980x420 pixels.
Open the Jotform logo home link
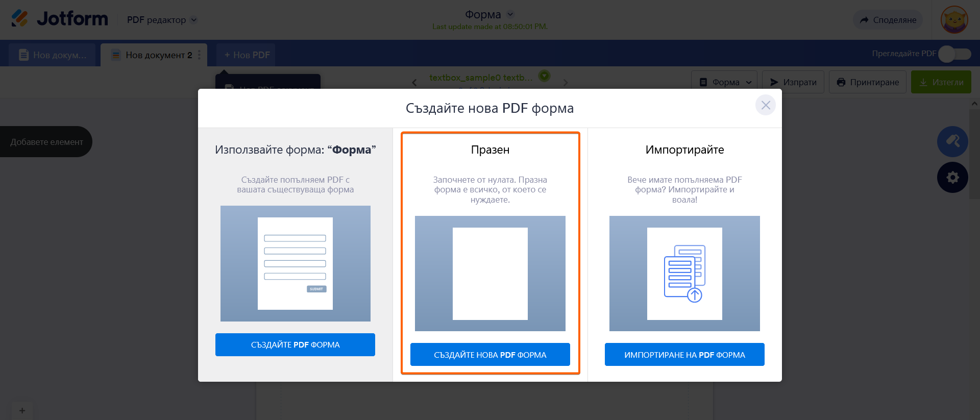pos(59,19)
